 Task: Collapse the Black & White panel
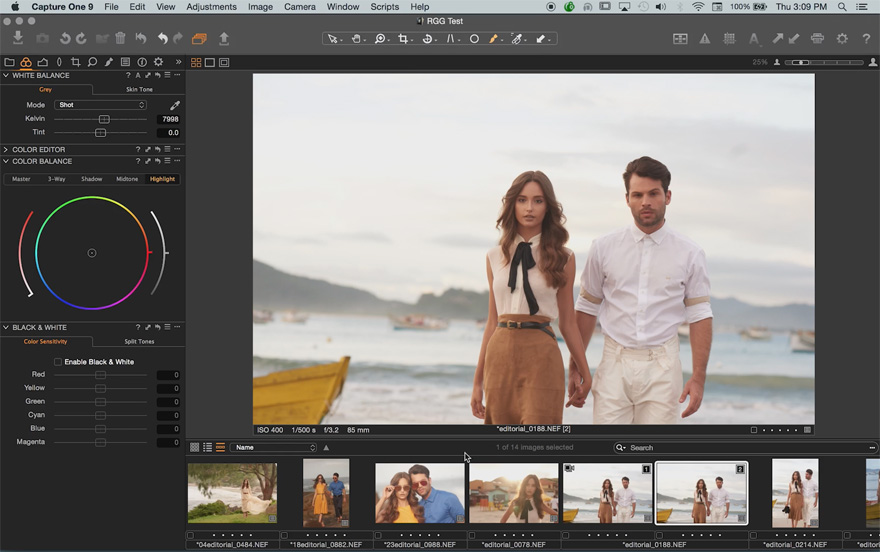(x=6, y=327)
